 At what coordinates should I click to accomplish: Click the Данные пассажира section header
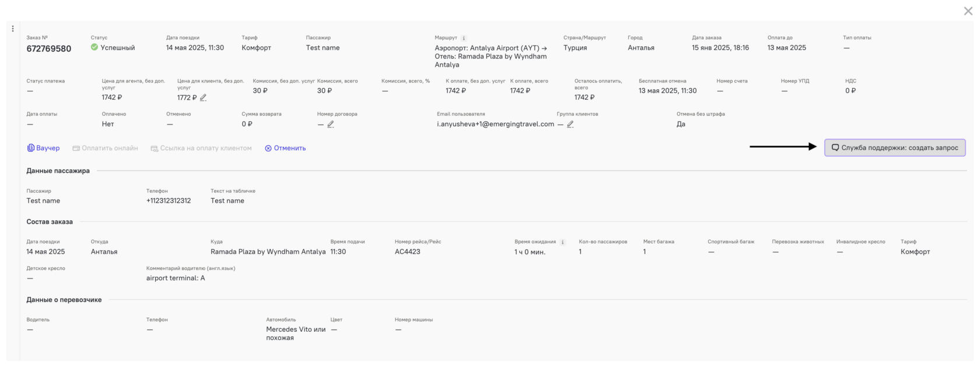click(58, 171)
